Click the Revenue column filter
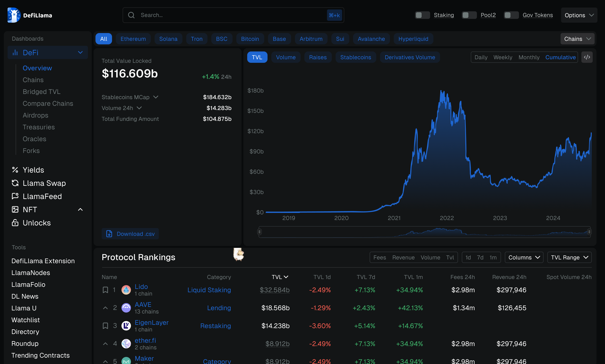605x364 pixels. point(403,258)
